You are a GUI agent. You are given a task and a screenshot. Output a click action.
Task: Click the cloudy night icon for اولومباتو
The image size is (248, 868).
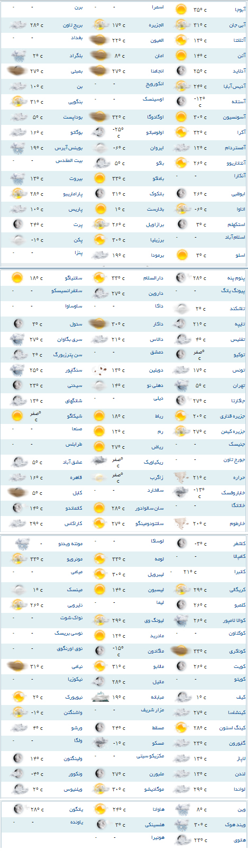[x=99, y=132]
